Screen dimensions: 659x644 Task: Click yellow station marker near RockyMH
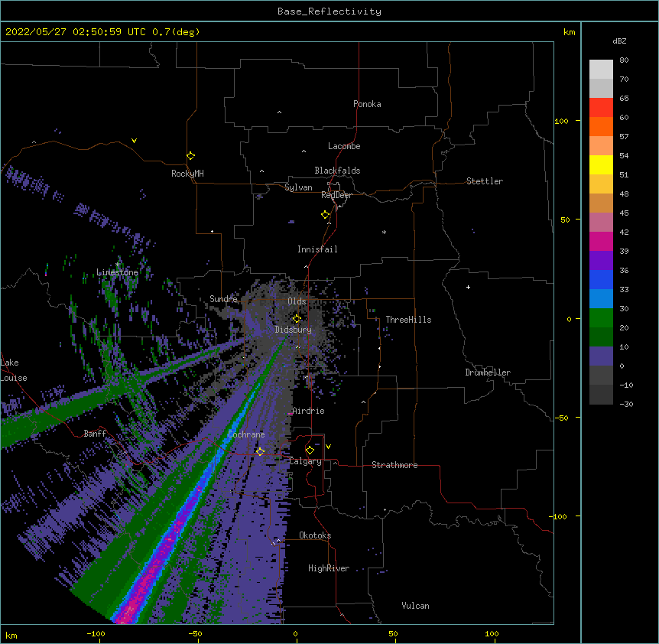190,155
